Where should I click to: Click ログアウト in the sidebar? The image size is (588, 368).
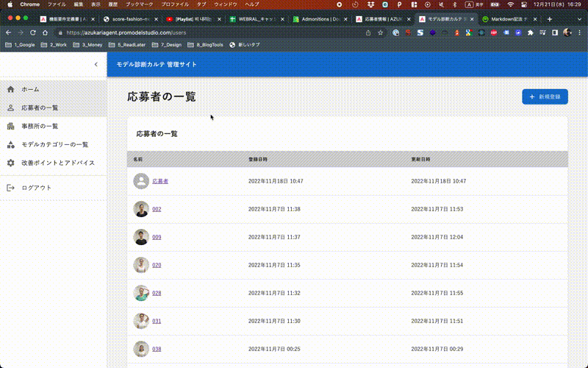pos(53,188)
